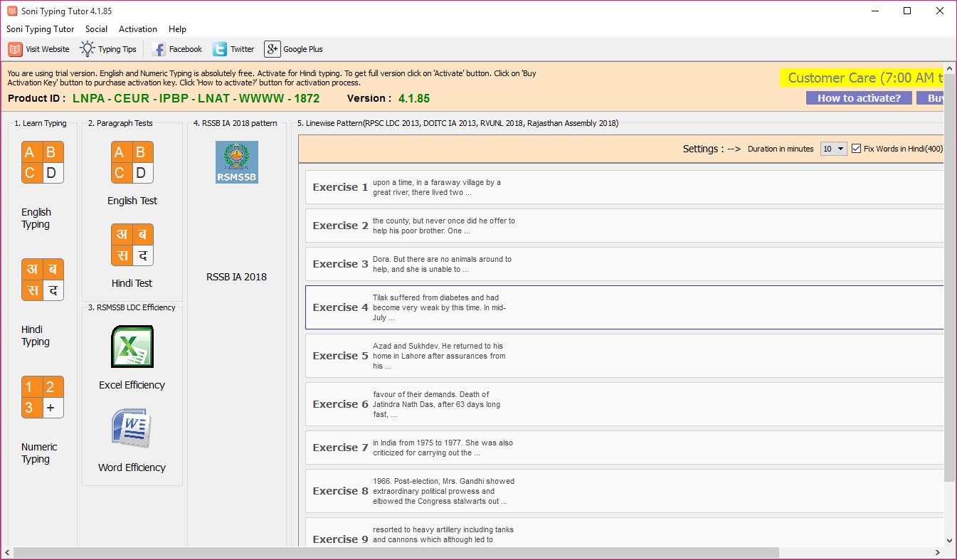The width and height of the screenshot is (957, 560).
Task: Start the English Test paragraph icon
Action: click(x=132, y=162)
